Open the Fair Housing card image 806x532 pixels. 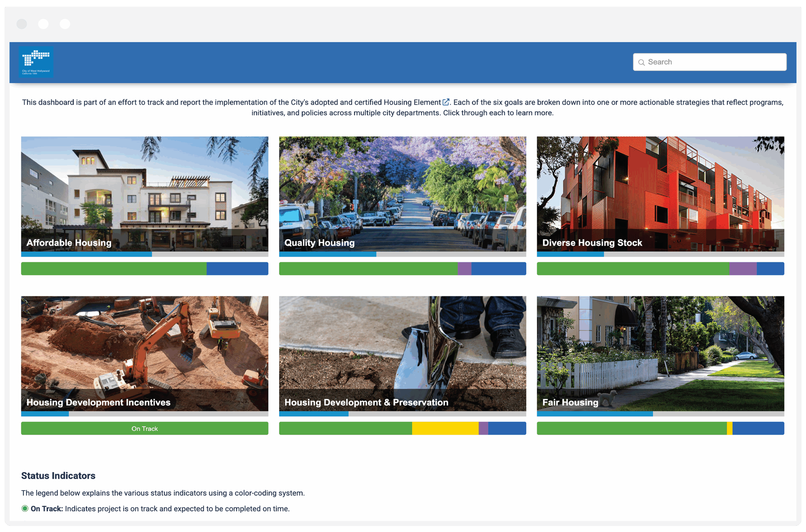660,354
